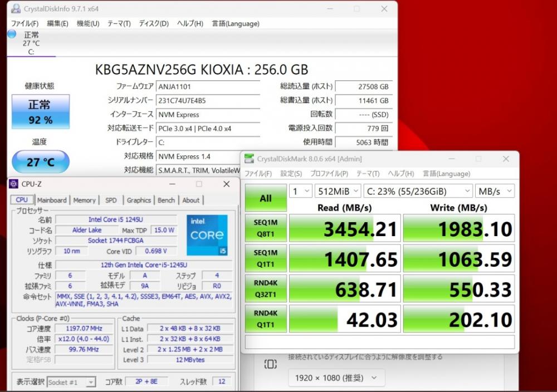Click the empty comment field in CrystalDiskMark

click(380, 342)
